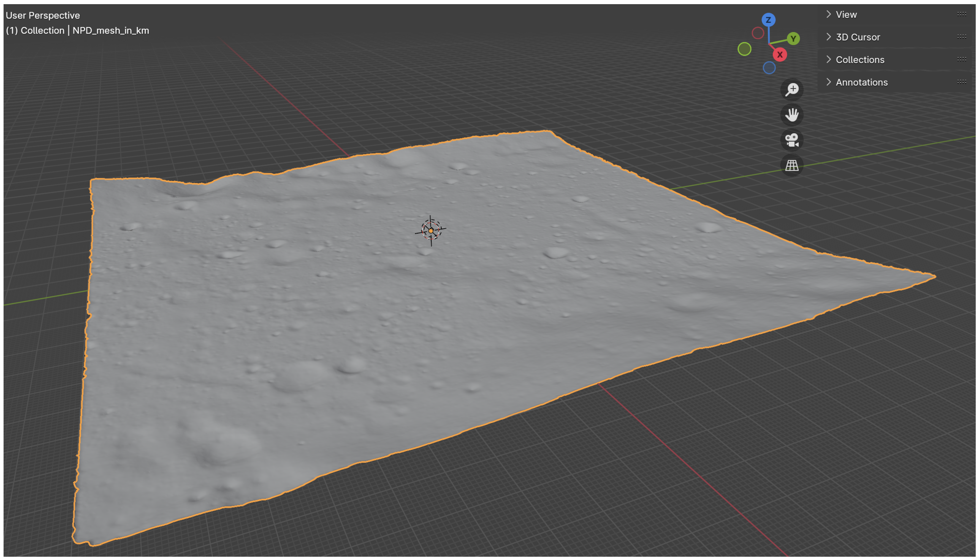Click the red X axis gizmo handle
Viewport: 979px width, 560px height.
click(x=780, y=55)
